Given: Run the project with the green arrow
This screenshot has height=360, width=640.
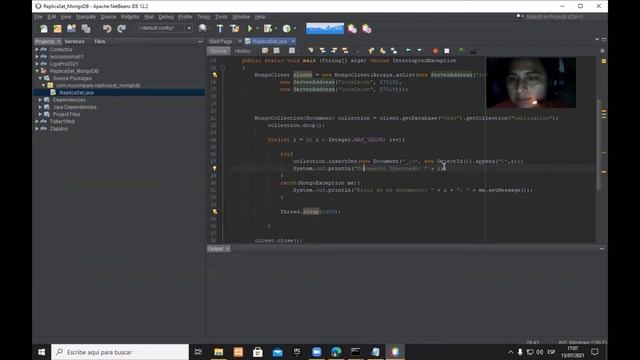Looking at the screenshot, I should [x=250, y=29].
